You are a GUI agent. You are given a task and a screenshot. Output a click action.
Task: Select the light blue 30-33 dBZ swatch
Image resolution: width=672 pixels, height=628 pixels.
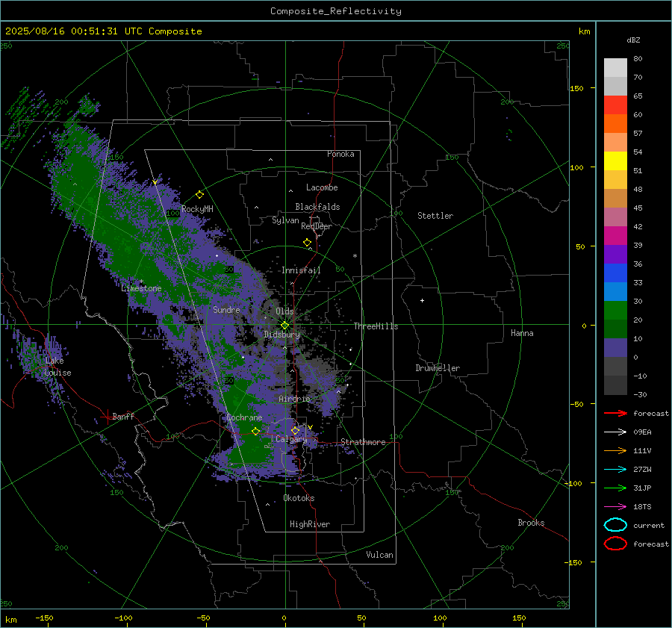pos(615,292)
